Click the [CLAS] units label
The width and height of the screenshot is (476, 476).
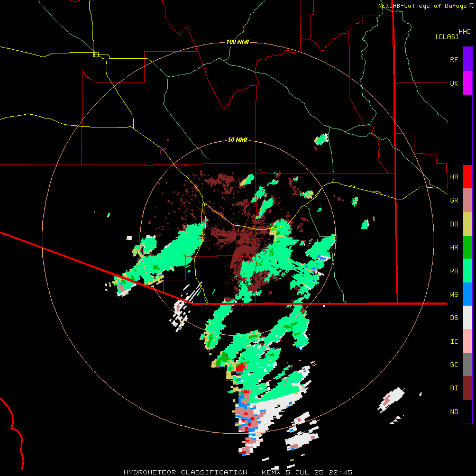coord(447,36)
